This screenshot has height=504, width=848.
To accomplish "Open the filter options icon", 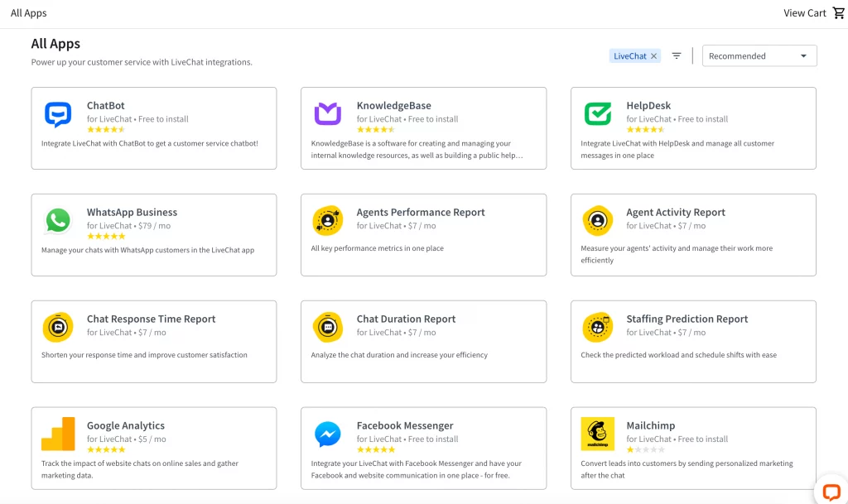I will (x=676, y=55).
